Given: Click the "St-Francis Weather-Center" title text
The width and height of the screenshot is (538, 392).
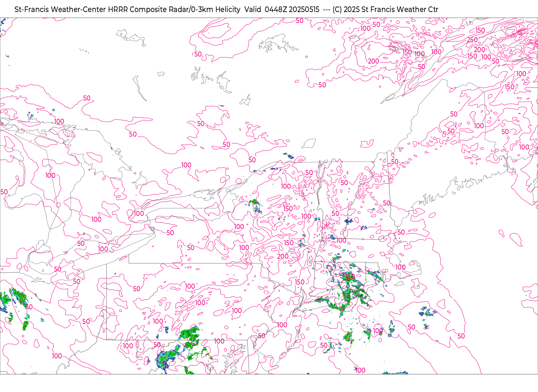Looking at the screenshot, I should [60, 10].
